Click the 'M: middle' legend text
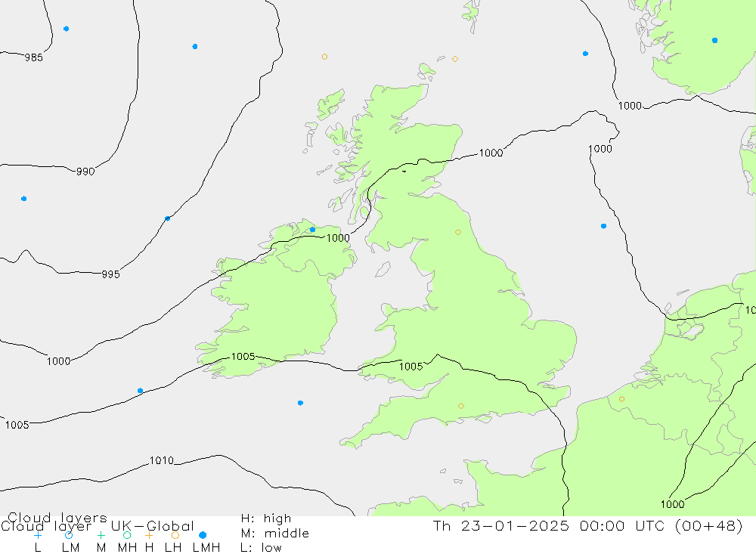This screenshot has height=554, width=756. pyautogui.click(x=275, y=534)
